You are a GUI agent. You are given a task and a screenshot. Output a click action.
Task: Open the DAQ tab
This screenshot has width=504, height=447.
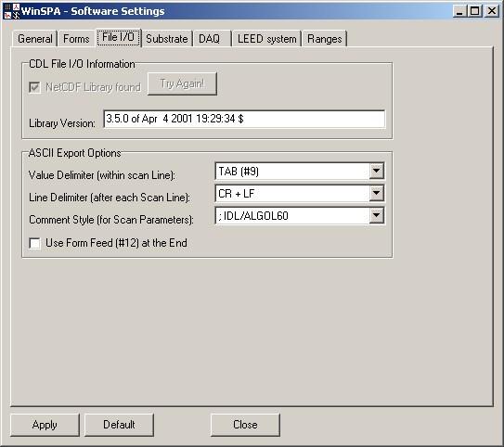coord(213,39)
